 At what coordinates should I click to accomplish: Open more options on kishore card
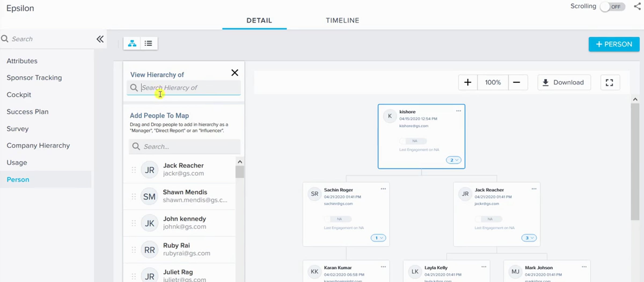coord(459,111)
